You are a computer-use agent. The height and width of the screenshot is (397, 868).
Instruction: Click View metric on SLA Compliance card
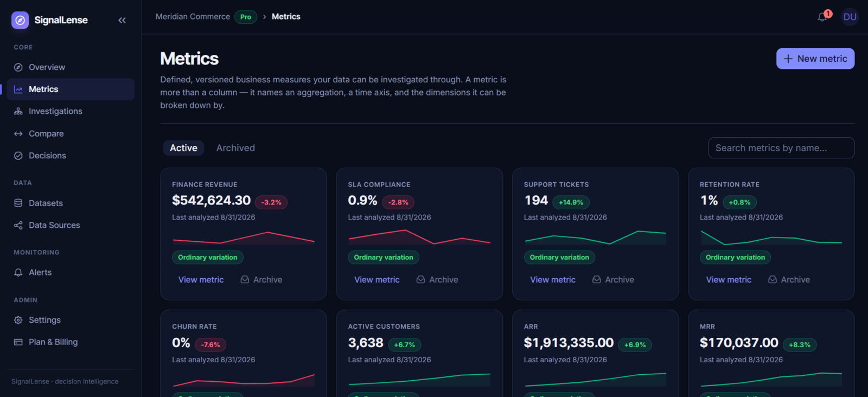376,280
